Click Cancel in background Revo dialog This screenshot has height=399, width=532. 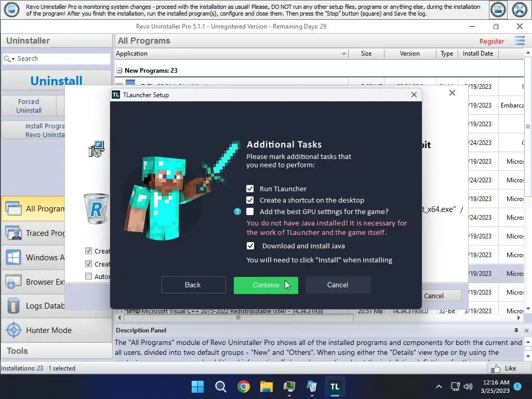441,296
